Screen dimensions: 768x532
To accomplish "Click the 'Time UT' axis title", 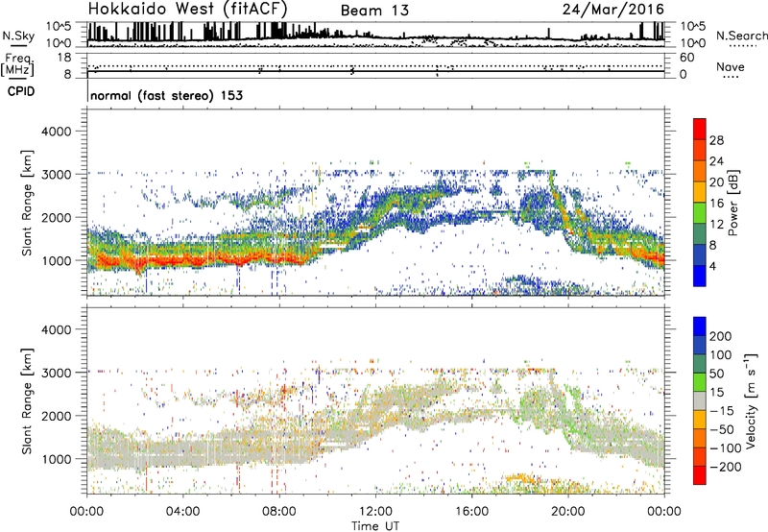I will pyautogui.click(x=375, y=526).
